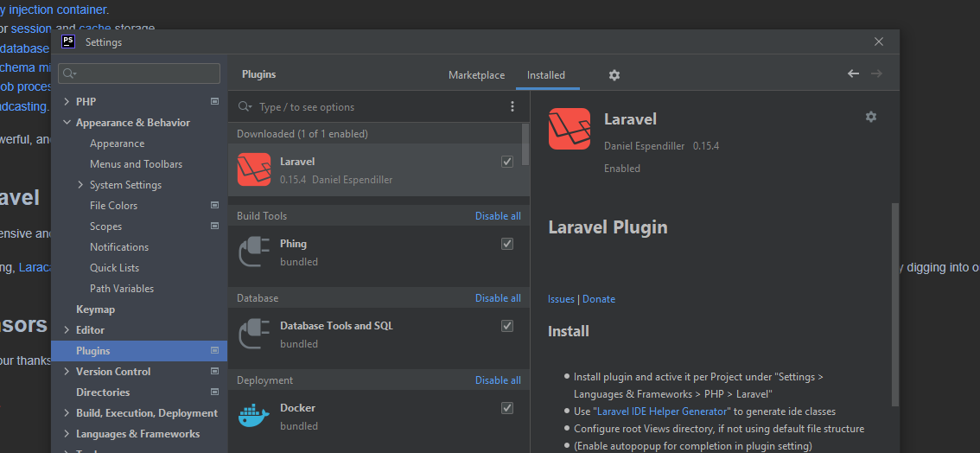This screenshot has height=453, width=980.
Task: Open the three-dot plugin search options menu
Action: click(512, 107)
